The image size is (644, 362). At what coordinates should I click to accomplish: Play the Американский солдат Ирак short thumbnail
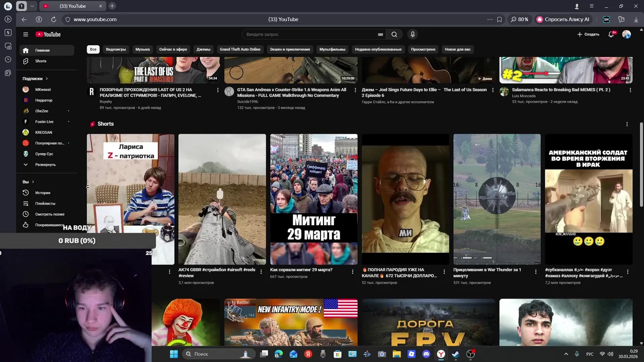588,199
